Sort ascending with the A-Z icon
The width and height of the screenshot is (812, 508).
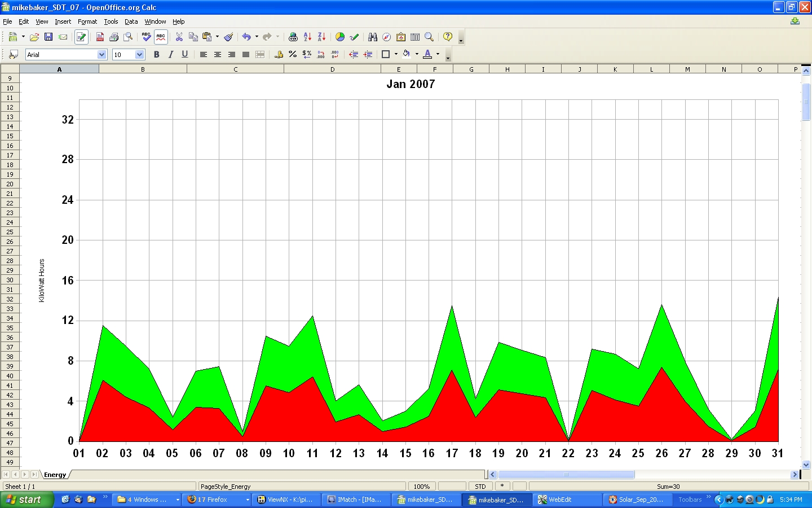pyautogui.click(x=307, y=37)
